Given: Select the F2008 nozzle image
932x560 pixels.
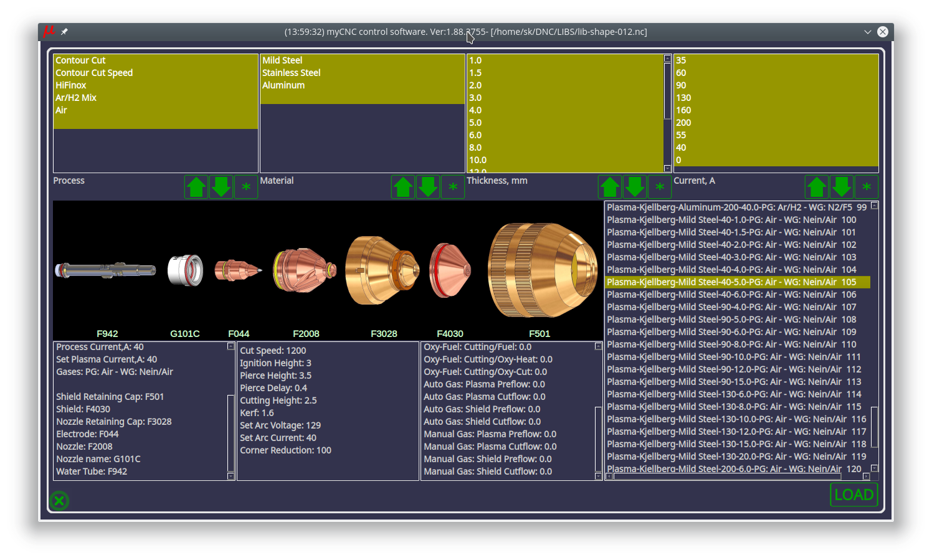Looking at the screenshot, I should [x=305, y=270].
